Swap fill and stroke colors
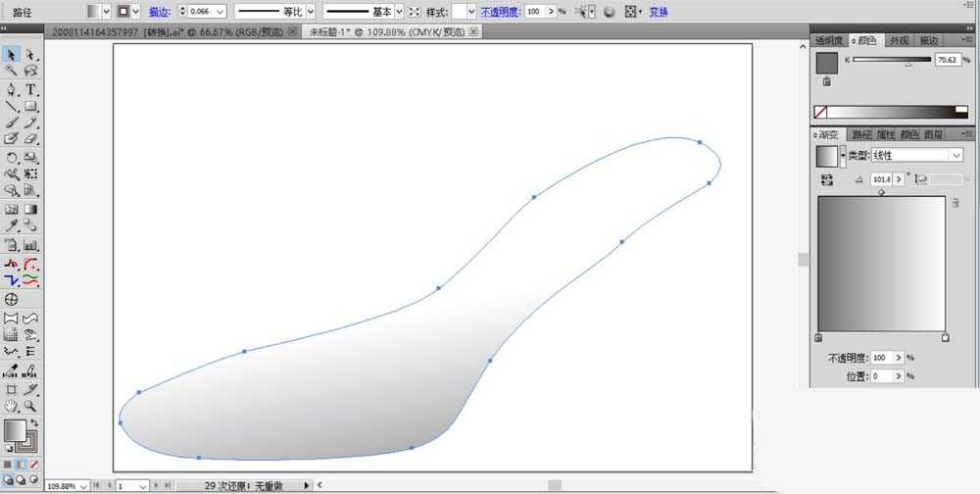Screen dimensions: 980x494 pyautogui.click(x=33, y=423)
